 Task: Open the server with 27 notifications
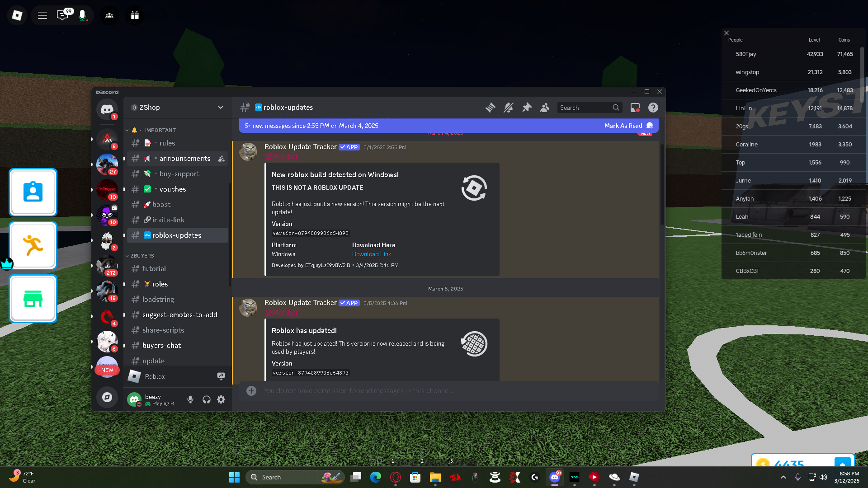107,164
